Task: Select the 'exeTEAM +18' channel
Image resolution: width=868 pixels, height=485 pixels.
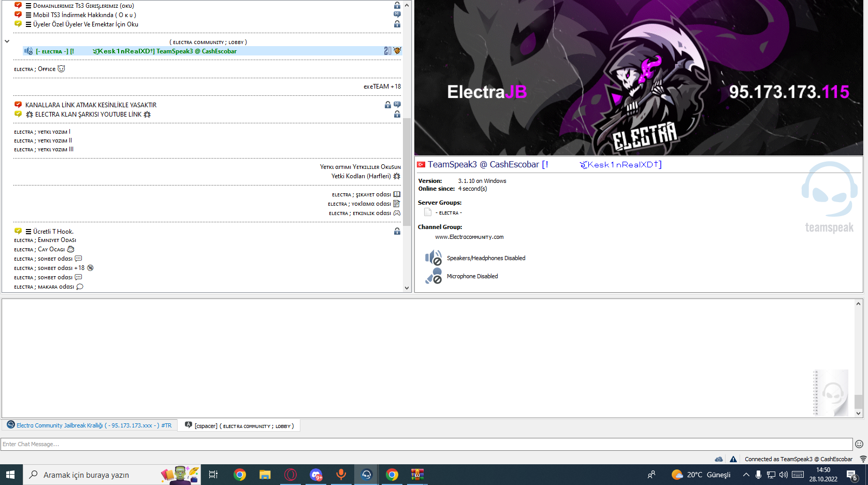Action: point(382,87)
